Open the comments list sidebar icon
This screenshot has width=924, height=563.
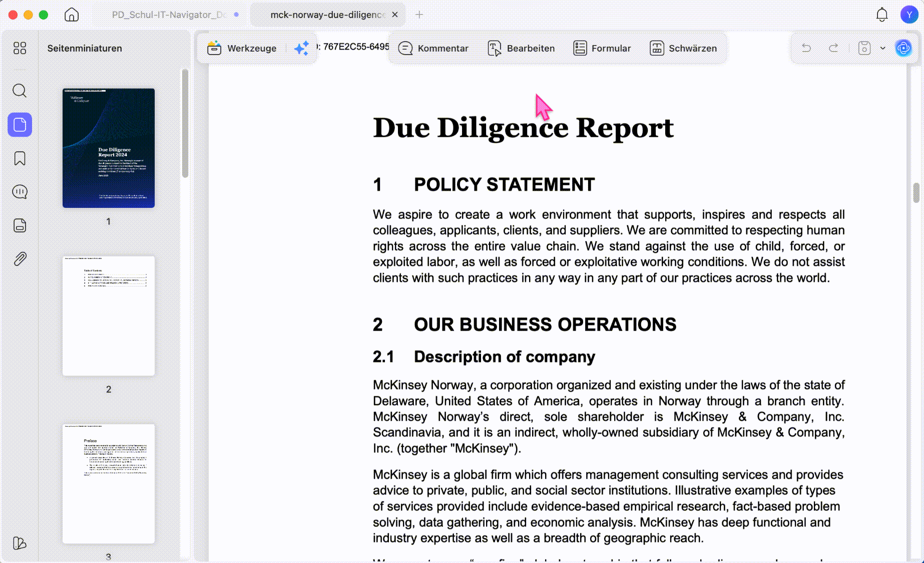[20, 192]
